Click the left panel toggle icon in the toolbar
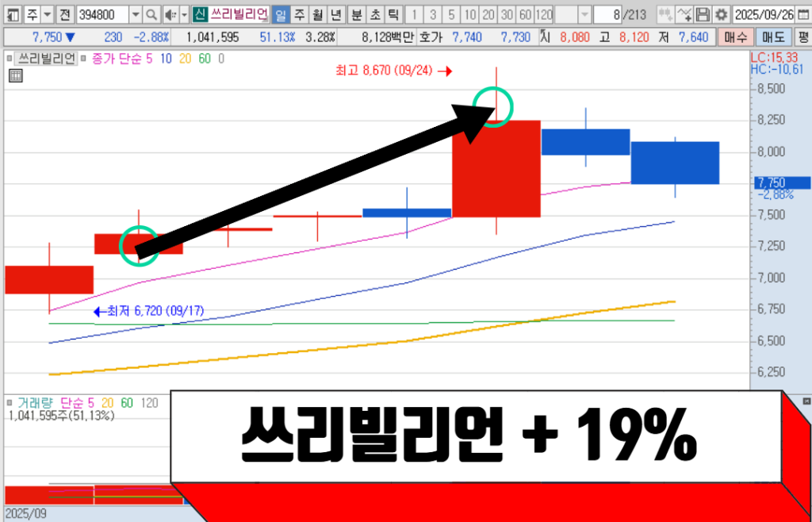 (12, 15)
